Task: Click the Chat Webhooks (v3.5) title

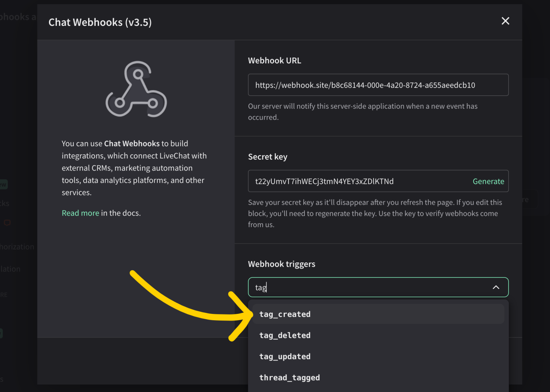Action: point(100,22)
